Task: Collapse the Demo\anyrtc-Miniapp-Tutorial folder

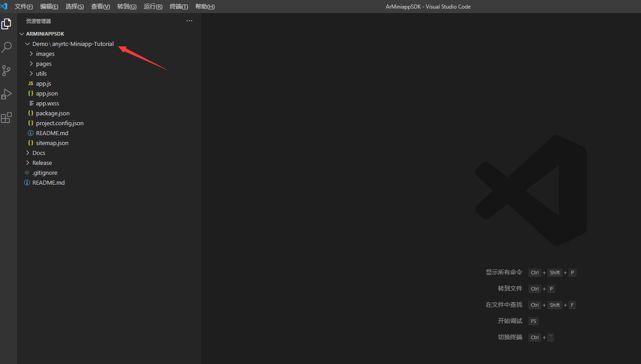Action: tap(72, 44)
